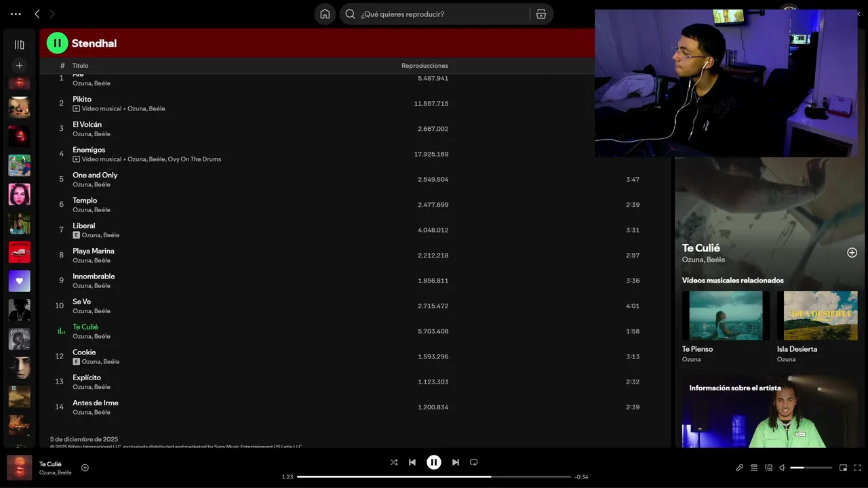This screenshot has width=868, height=488.
Task: Collapse Your Library sidebar icon
Action: click(x=19, y=45)
